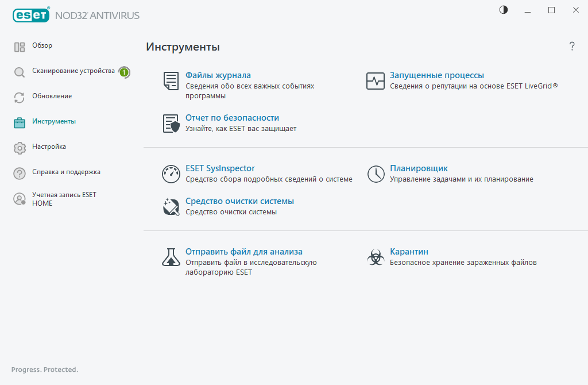Click the biohazard icon for Карантин
The height and width of the screenshot is (385, 588).
tap(376, 257)
